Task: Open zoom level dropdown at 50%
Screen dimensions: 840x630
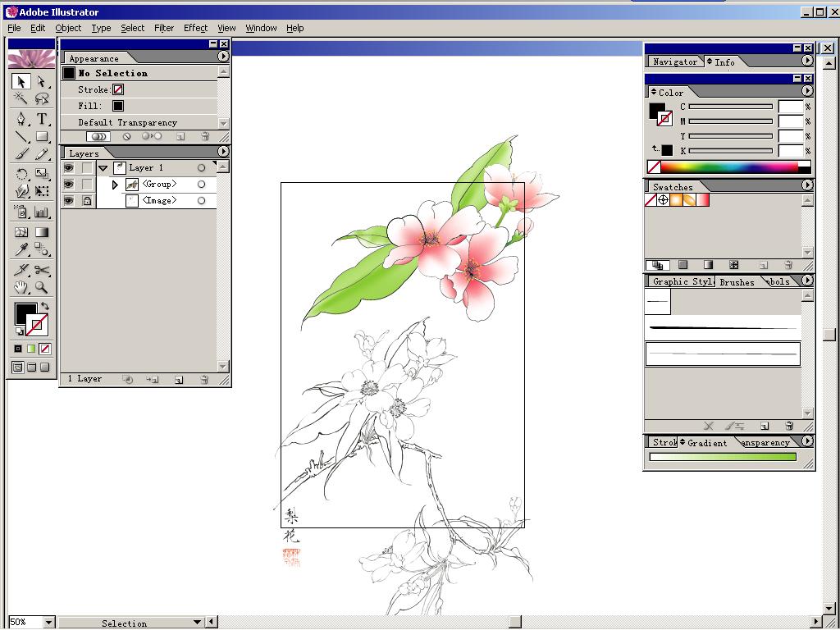Action: [48, 623]
